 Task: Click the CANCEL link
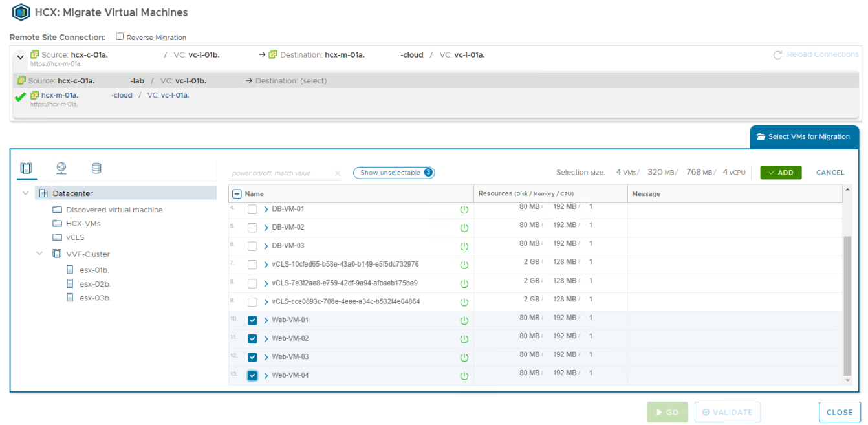tap(830, 173)
